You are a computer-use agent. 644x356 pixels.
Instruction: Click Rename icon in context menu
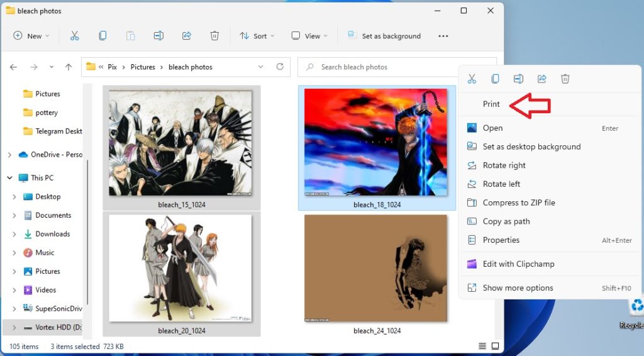pos(518,79)
